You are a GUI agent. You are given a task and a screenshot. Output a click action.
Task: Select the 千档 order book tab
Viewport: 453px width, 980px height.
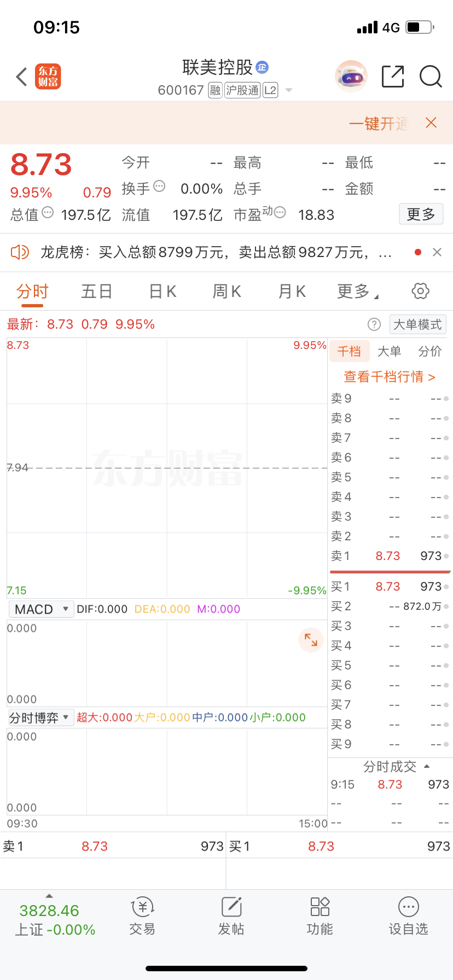[349, 351]
